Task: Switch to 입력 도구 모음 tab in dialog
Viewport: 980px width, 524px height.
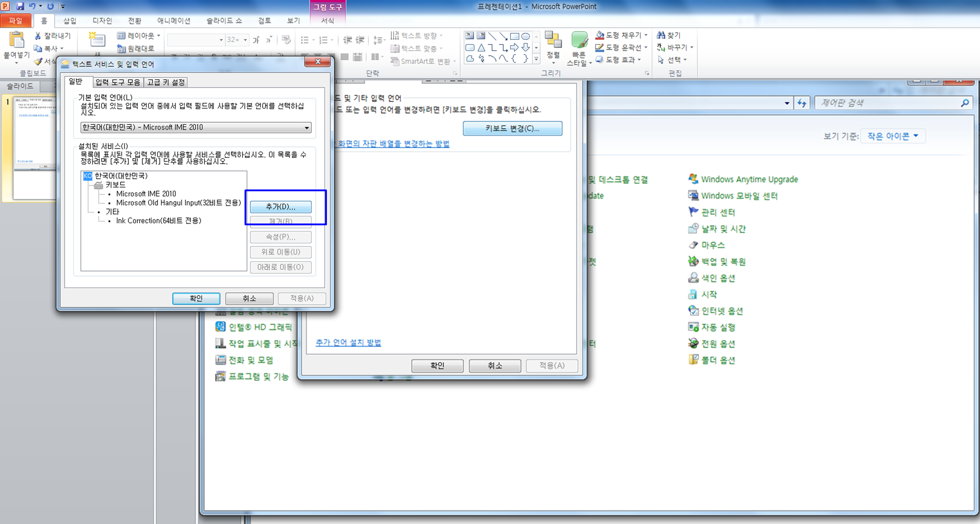Action: (118, 82)
